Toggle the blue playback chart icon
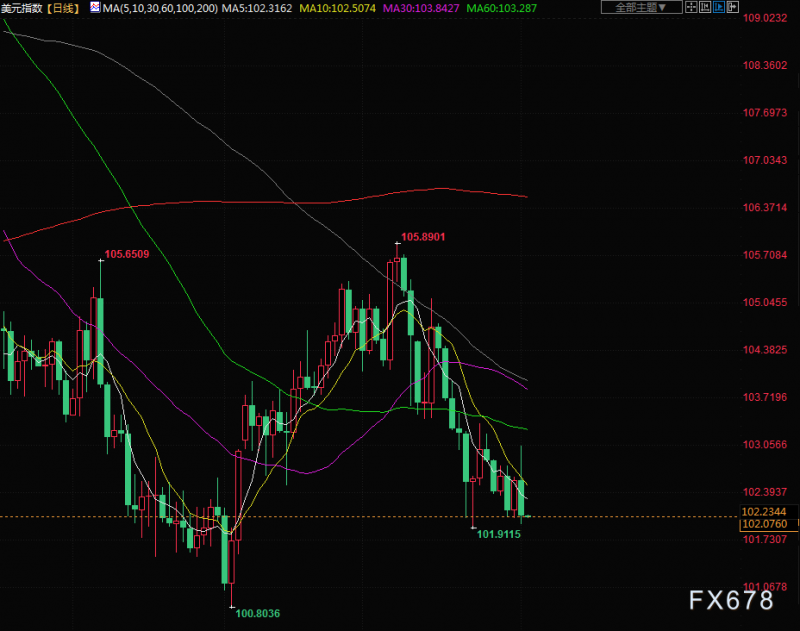This screenshot has width=800, height=631. [x=719, y=7]
